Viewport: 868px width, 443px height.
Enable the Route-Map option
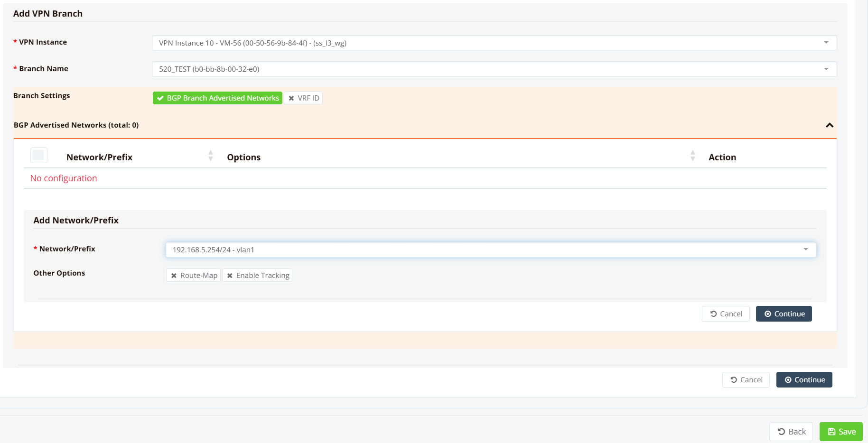194,276
